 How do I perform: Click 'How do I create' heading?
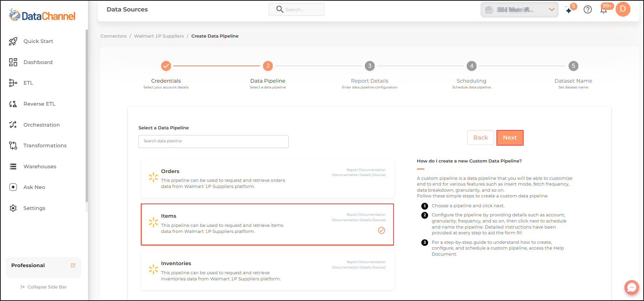click(469, 161)
